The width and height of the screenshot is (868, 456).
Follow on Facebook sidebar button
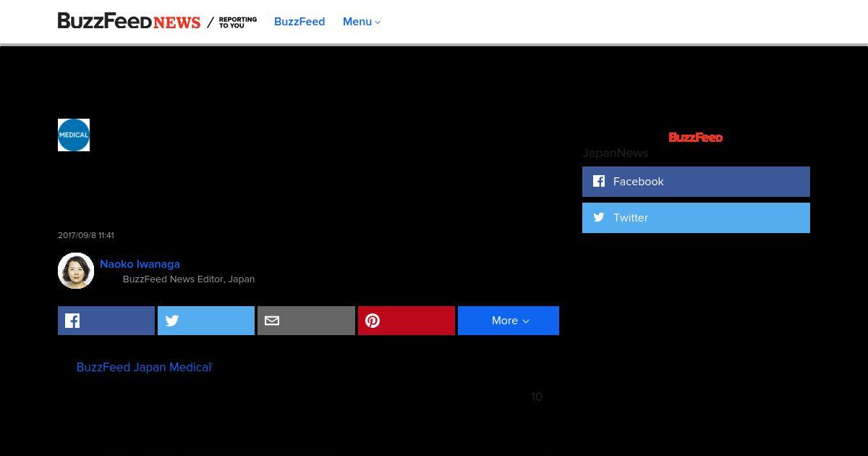point(696,182)
